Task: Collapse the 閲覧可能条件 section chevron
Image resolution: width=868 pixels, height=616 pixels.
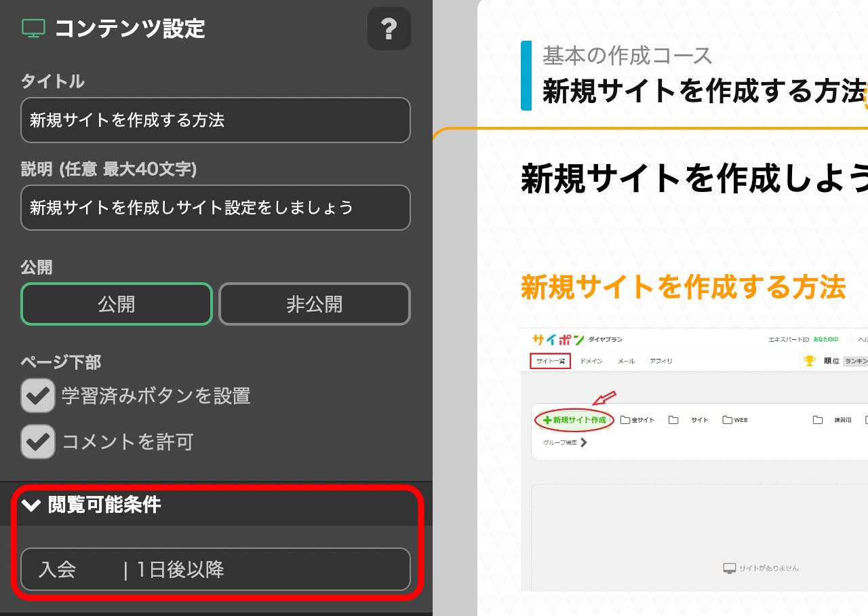Action: click(31, 505)
